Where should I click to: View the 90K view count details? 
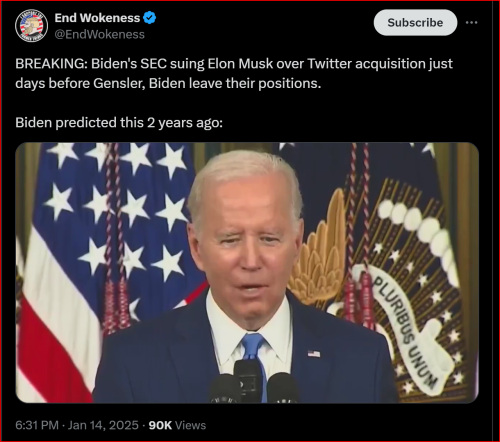[160, 425]
